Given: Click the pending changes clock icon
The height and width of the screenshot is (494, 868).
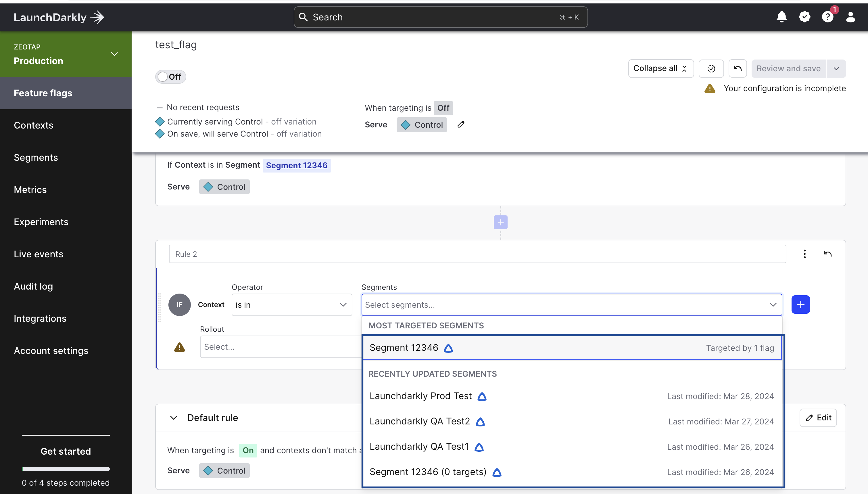Looking at the screenshot, I should [711, 68].
